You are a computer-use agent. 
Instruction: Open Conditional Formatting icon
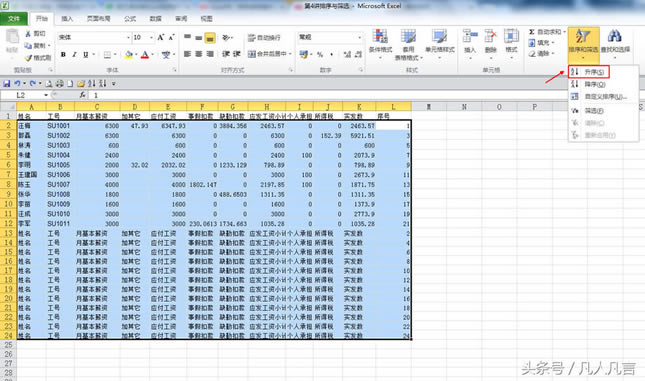pos(380,37)
